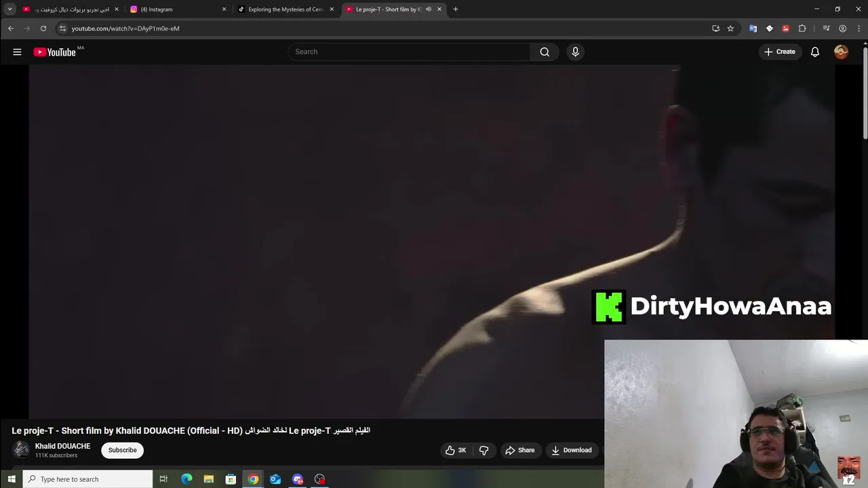Viewport: 868px width, 488px height.
Task: Click the YouTube search magnifier button
Action: pyautogui.click(x=545, y=52)
